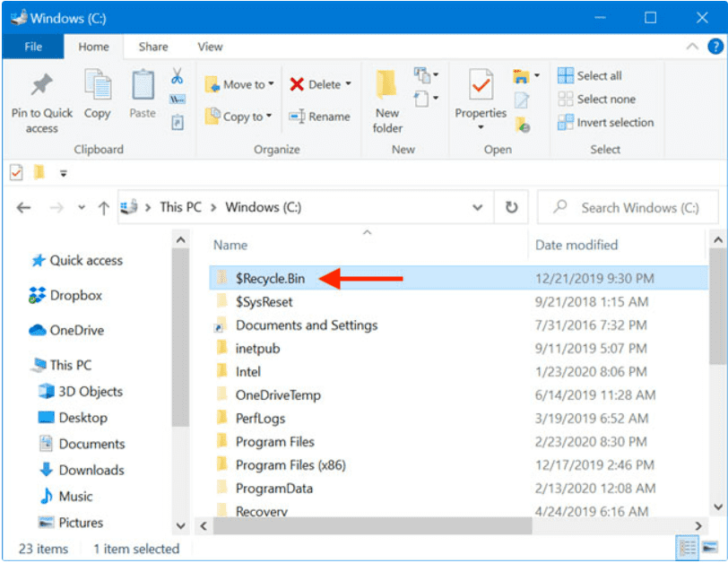
Task: Select Documents and Settings shortcut
Action: [458, 325]
